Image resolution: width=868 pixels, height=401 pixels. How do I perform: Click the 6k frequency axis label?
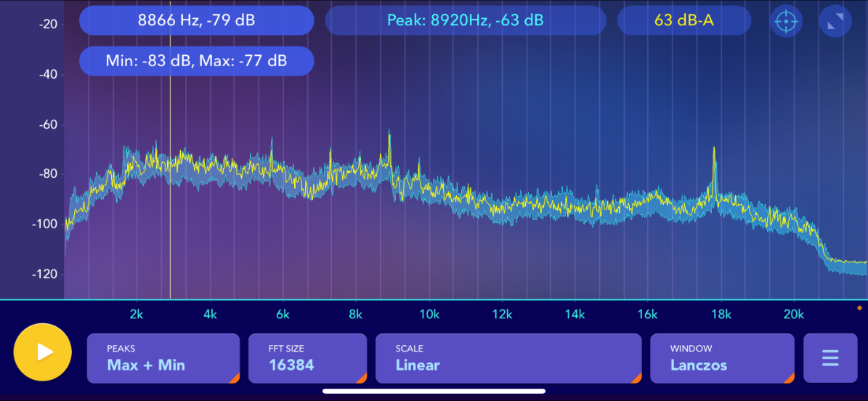click(x=283, y=314)
